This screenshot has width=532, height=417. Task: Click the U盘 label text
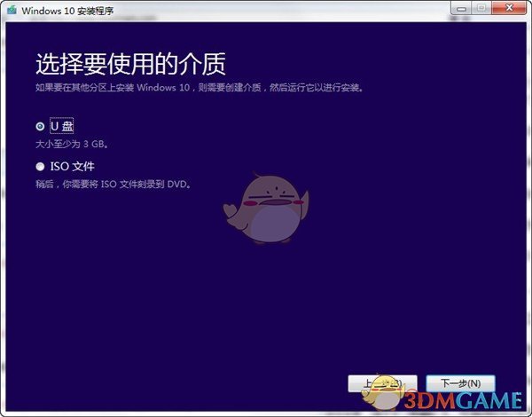coord(62,126)
